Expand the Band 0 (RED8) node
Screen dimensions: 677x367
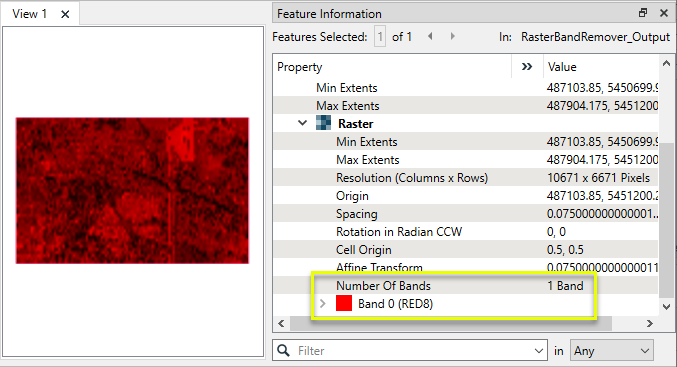pos(323,304)
